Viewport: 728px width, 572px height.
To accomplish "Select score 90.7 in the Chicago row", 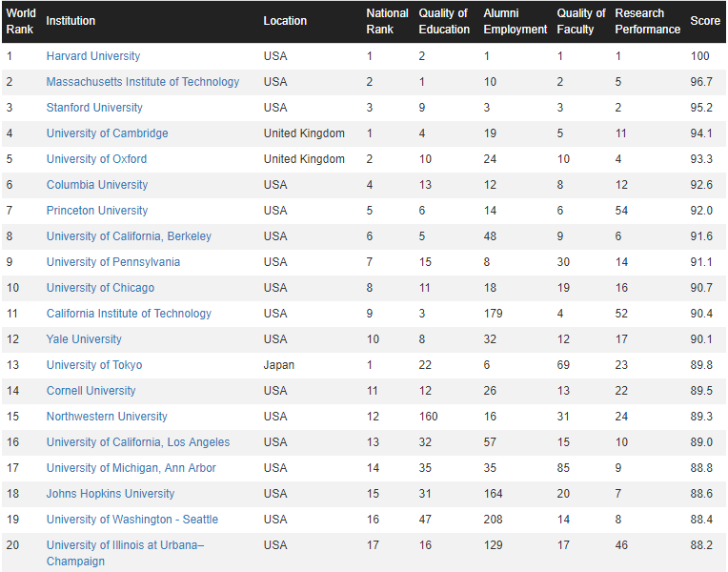I will (x=701, y=288).
